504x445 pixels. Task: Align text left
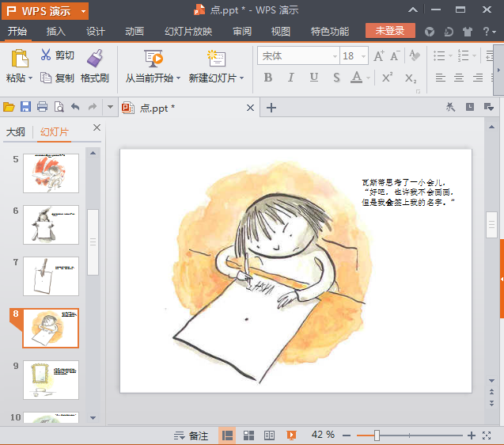click(x=441, y=78)
